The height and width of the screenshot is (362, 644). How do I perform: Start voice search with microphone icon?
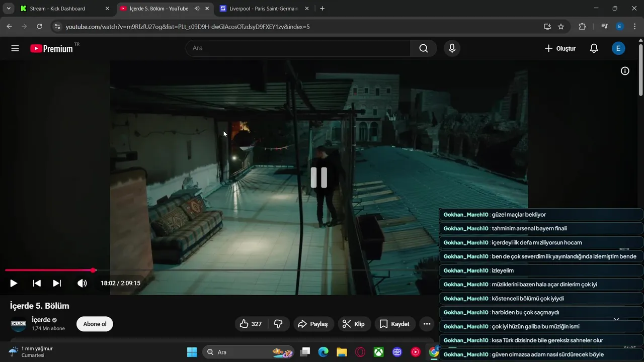coord(452,48)
